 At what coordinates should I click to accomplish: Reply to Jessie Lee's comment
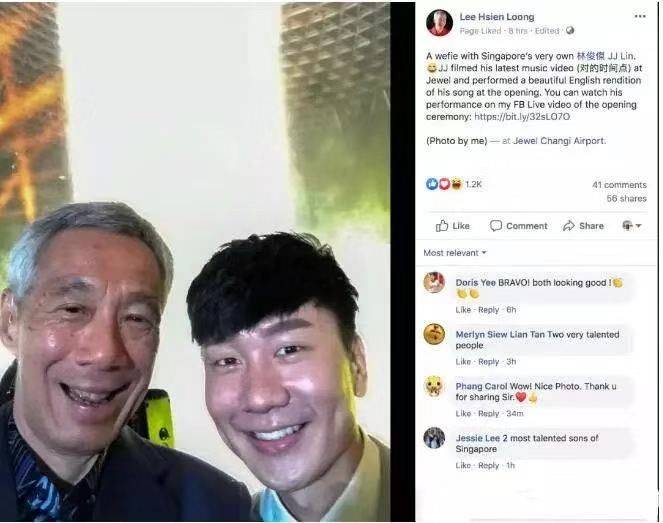[488, 465]
